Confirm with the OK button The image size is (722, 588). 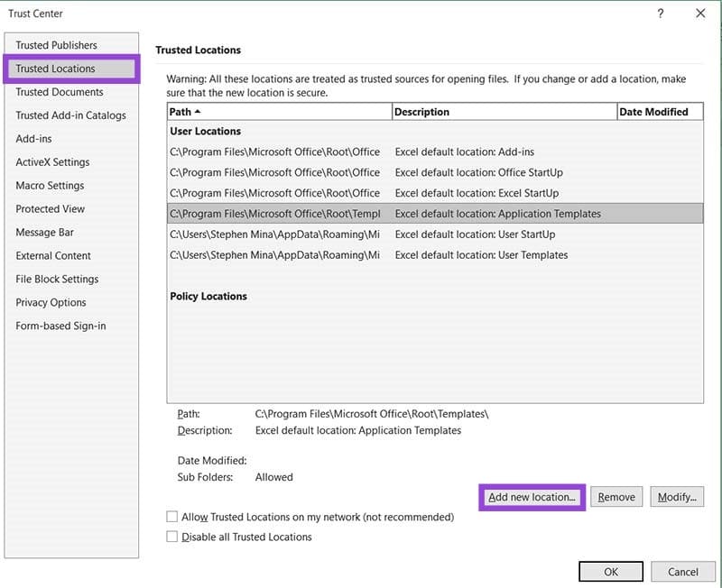coord(611,572)
